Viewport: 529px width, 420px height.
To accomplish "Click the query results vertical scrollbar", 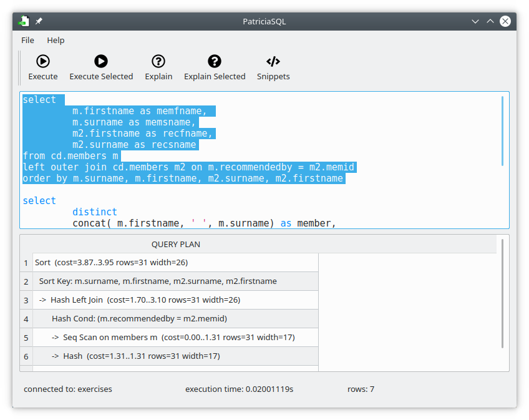I will pos(503,293).
